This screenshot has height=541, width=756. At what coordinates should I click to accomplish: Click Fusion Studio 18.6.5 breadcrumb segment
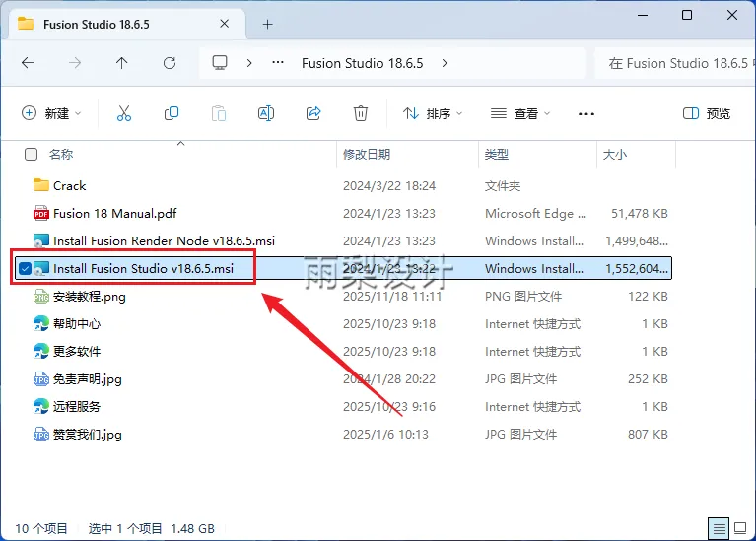pyautogui.click(x=362, y=63)
